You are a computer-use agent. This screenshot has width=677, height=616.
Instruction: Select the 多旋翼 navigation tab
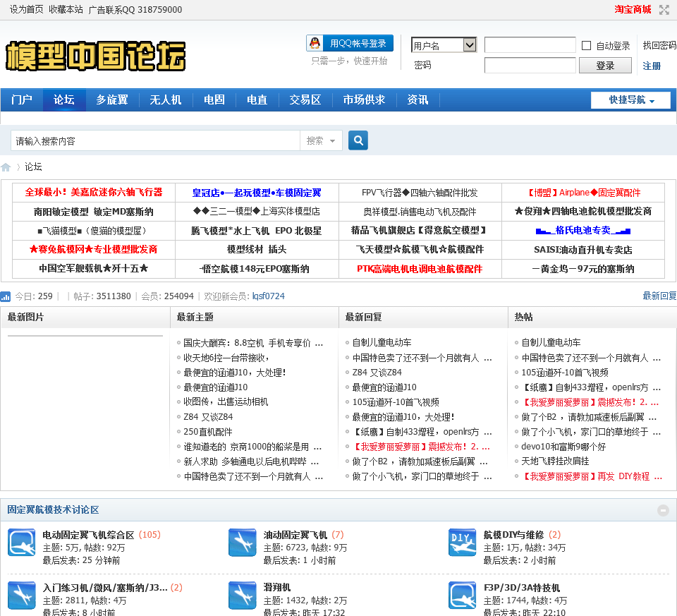click(112, 100)
